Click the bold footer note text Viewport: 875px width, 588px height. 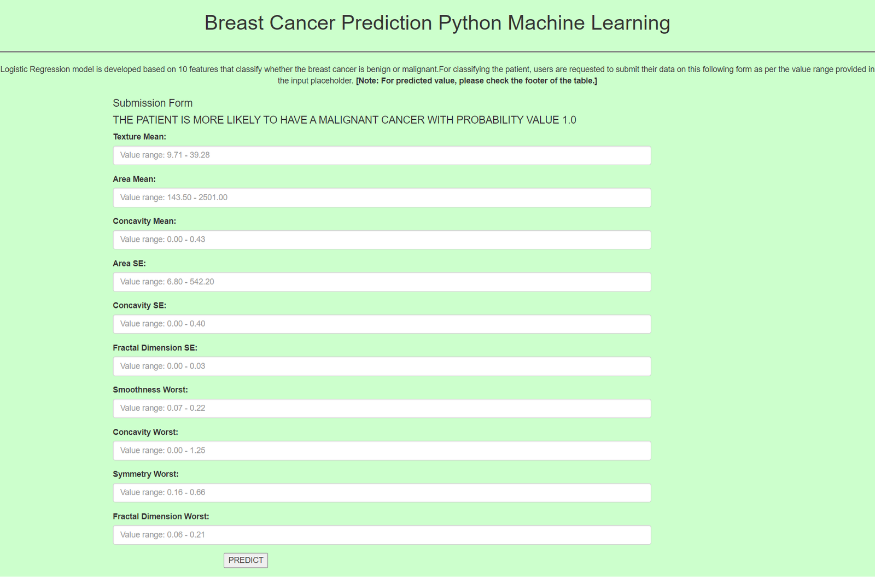pyautogui.click(x=476, y=81)
